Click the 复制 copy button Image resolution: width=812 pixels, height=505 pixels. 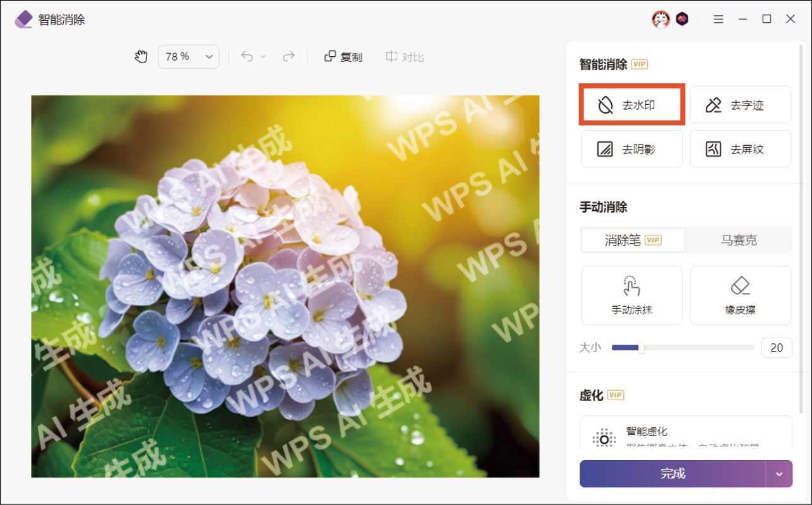pyautogui.click(x=343, y=57)
